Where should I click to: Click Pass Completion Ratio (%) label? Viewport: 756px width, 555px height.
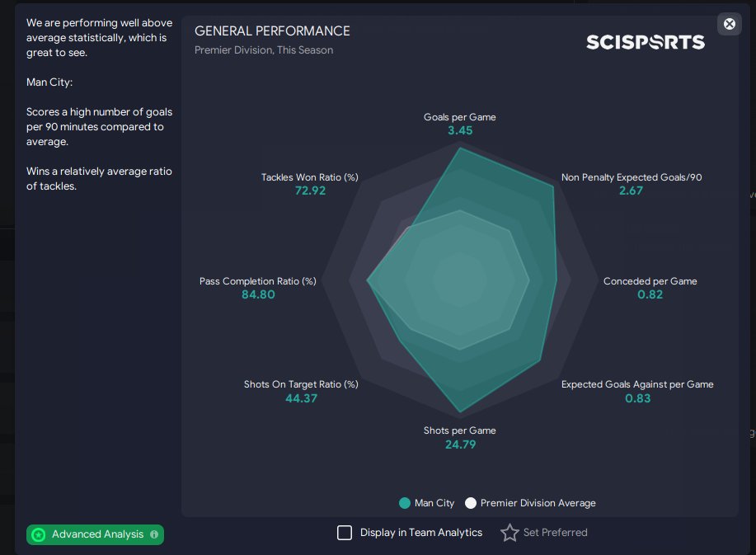click(257, 281)
